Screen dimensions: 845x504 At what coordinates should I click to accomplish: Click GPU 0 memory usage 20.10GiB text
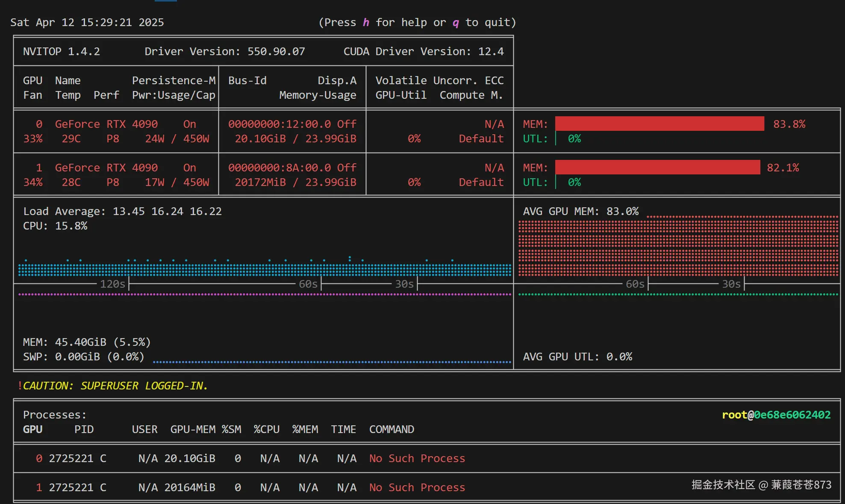(x=260, y=139)
